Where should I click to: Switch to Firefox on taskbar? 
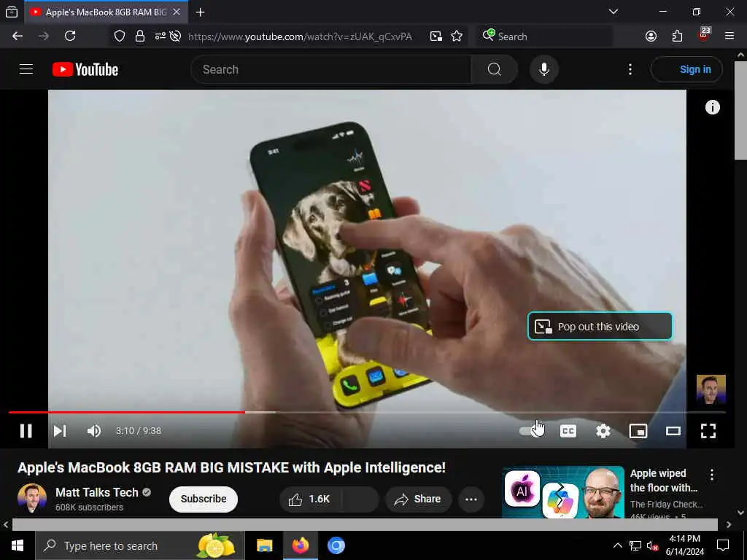pos(300,545)
